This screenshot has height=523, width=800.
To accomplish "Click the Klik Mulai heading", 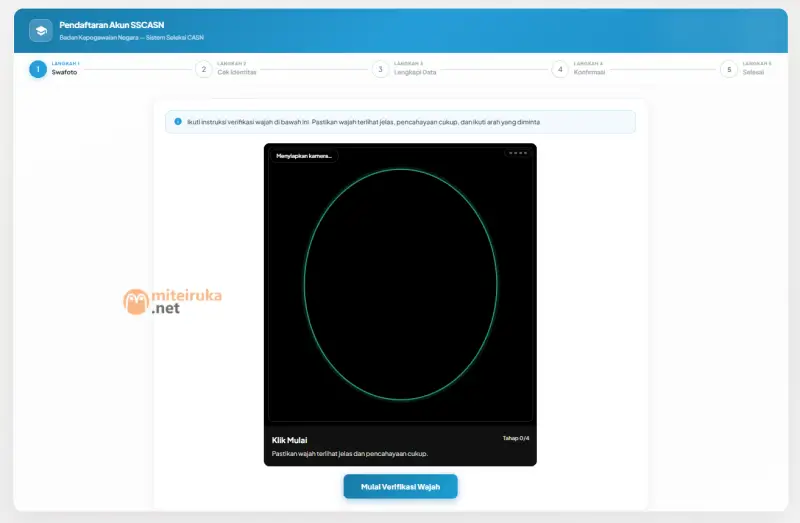I will (289, 440).
